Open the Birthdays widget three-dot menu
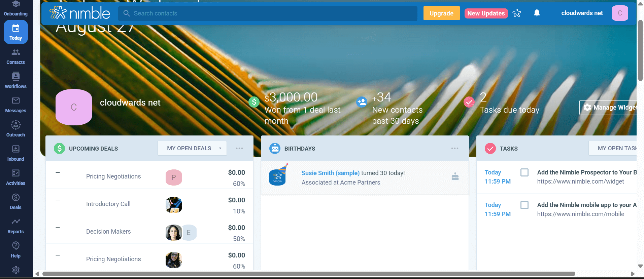 454,148
